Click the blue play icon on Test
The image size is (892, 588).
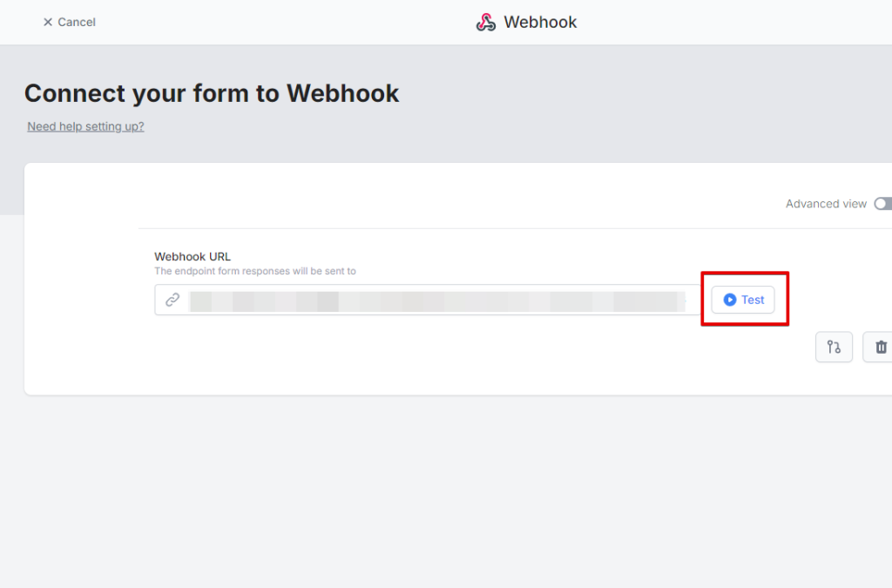point(730,300)
